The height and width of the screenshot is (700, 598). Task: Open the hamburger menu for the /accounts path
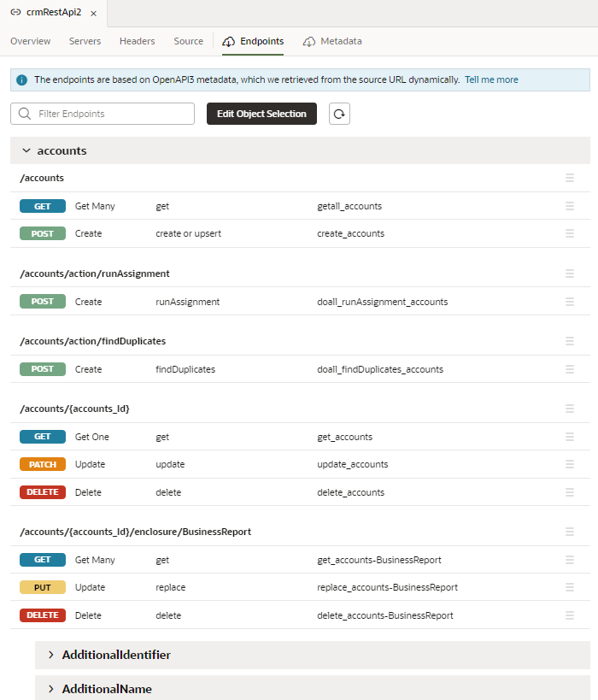pos(570,178)
